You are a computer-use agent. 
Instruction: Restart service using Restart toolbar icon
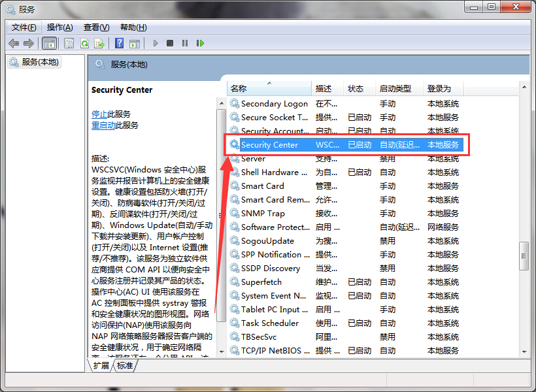coord(200,43)
